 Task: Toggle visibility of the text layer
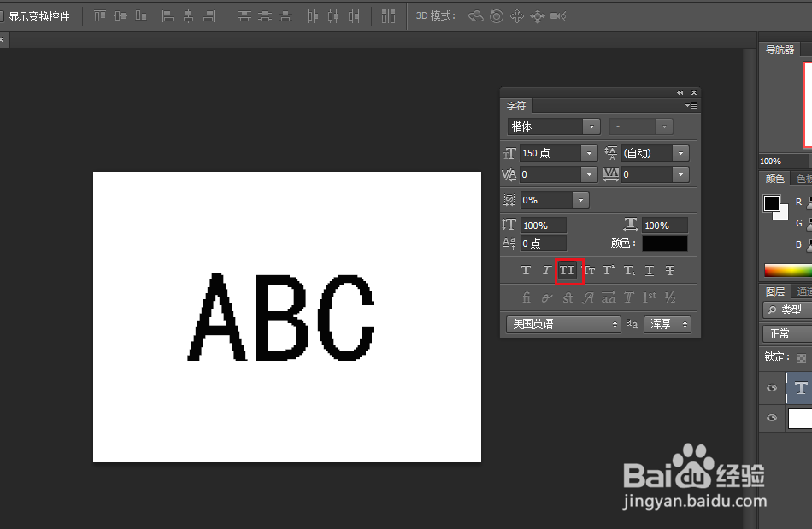[772, 388]
